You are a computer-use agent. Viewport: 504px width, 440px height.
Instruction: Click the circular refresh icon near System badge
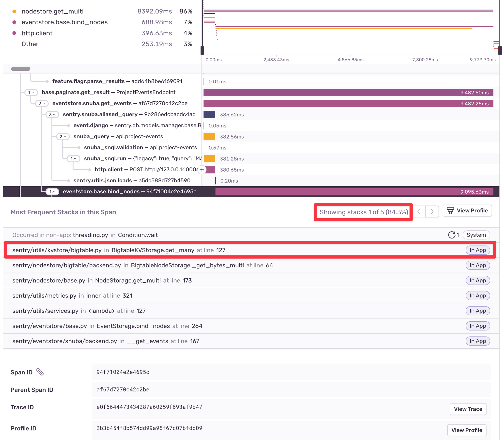[x=452, y=235]
